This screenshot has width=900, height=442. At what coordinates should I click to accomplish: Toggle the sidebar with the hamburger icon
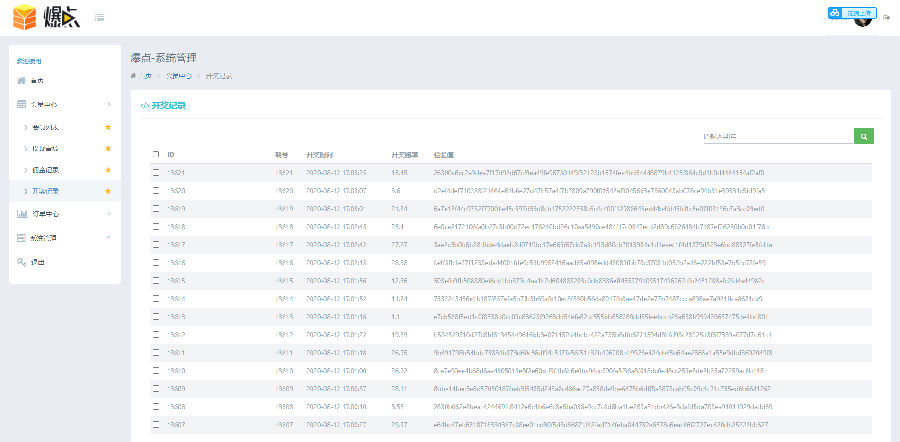tap(99, 17)
